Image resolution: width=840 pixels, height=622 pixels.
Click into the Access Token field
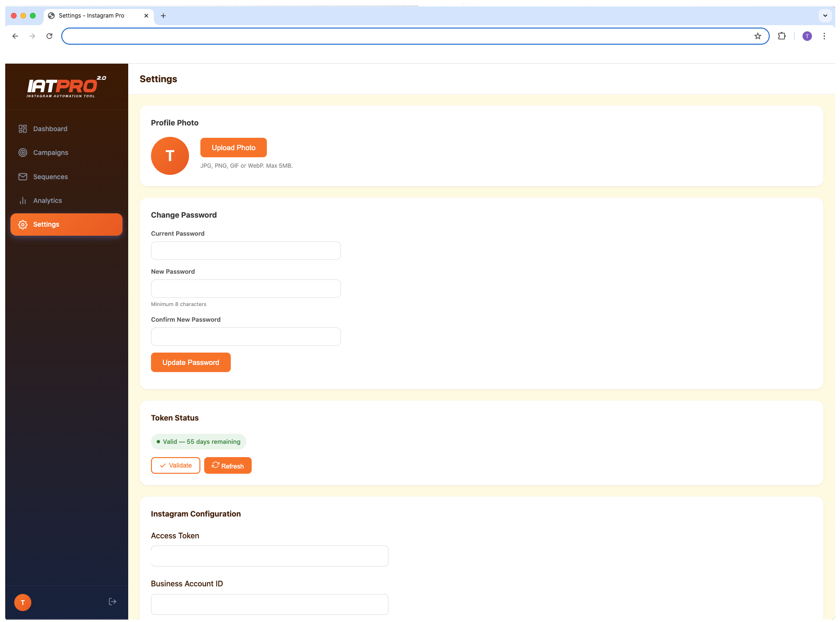pyautogui.click(x=270, y=556)
